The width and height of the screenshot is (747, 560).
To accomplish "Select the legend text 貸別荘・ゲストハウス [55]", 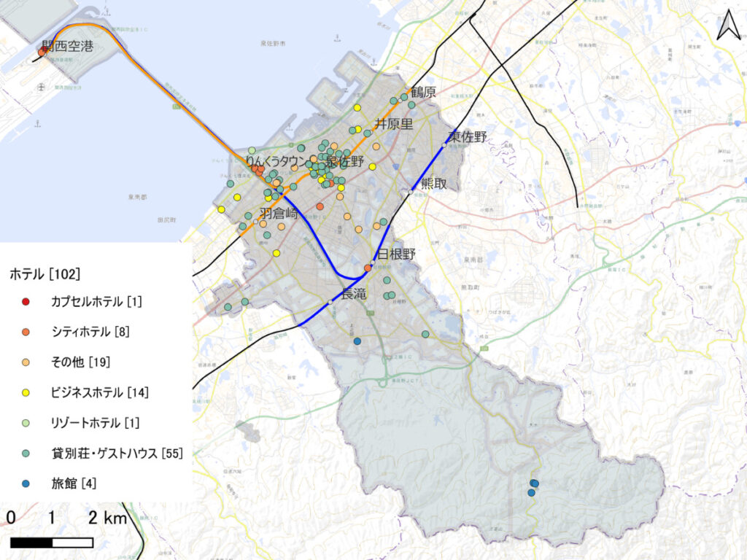I will point(117,454).
